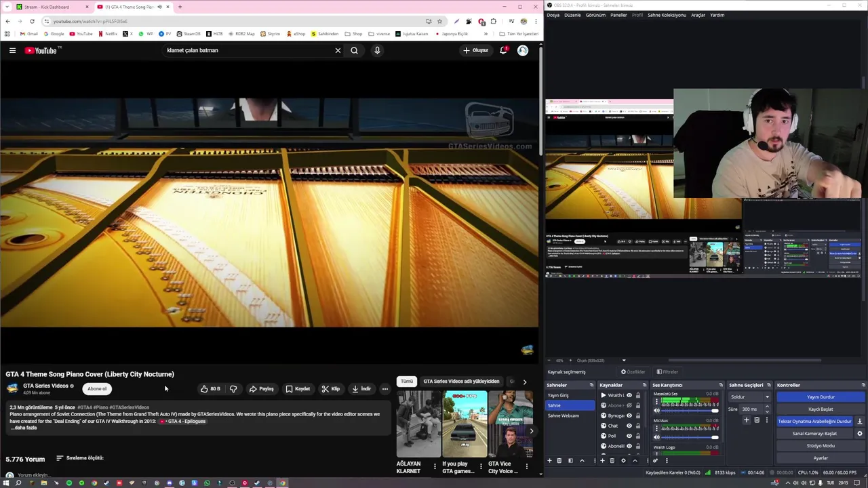Add a scene transition in OBS

coord(747,420)
